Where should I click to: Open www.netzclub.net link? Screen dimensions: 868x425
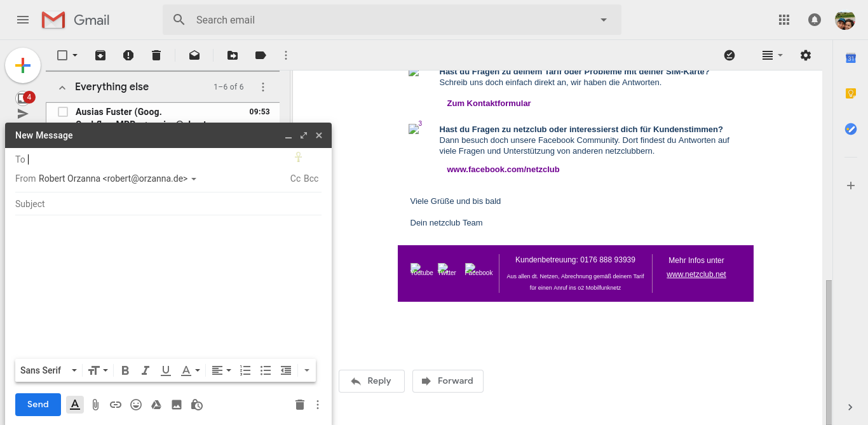[x=696, y=274]
